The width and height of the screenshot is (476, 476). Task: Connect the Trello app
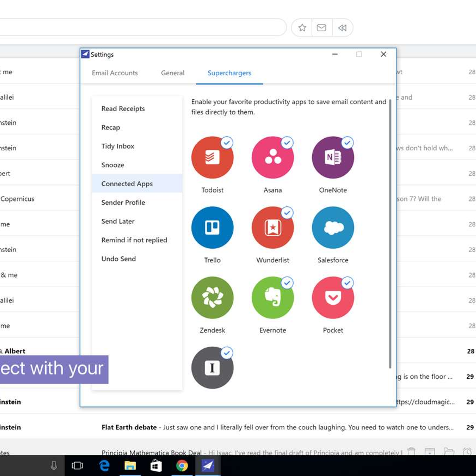(212, 228)
